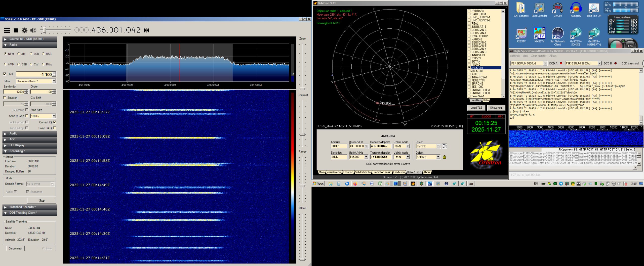
Task: Check the JACK-003 satellite in list
Action: tap(469, 71)
